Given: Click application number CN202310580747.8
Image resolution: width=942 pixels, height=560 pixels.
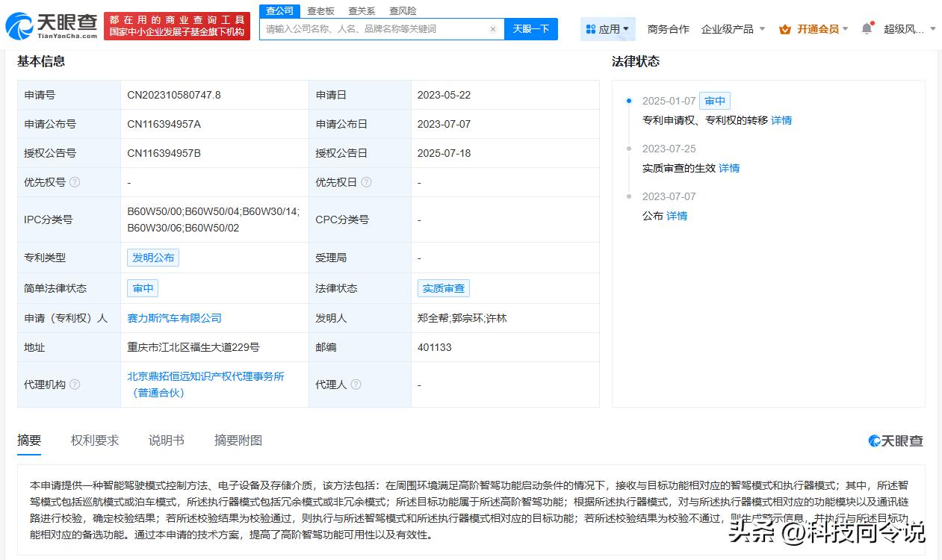Looking at the screenshot, I should (174, 95).
